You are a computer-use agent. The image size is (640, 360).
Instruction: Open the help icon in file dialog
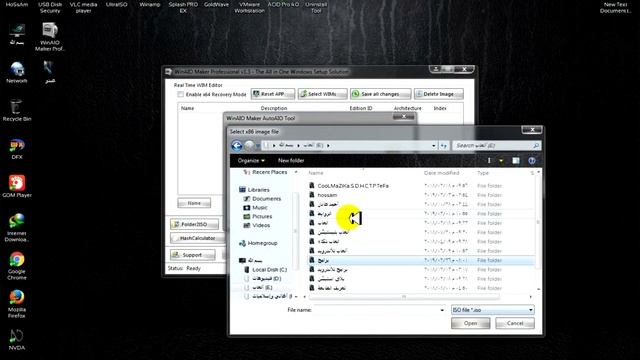(x=531, y=160)
